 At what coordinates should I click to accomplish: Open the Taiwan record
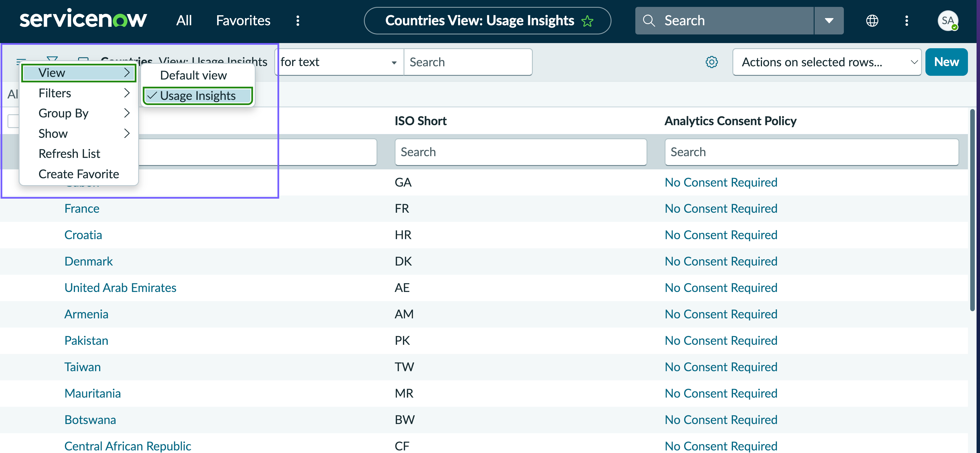pyautogui.click(x=82, y=367)
